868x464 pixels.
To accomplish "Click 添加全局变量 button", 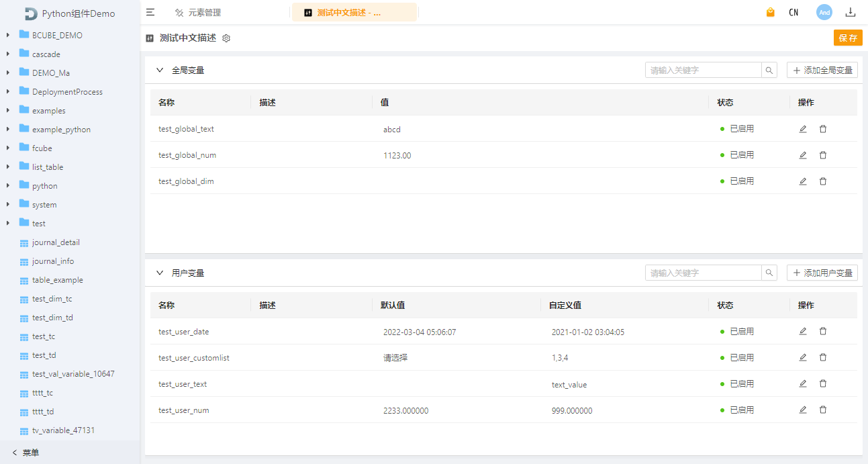I will coord(822,70).
